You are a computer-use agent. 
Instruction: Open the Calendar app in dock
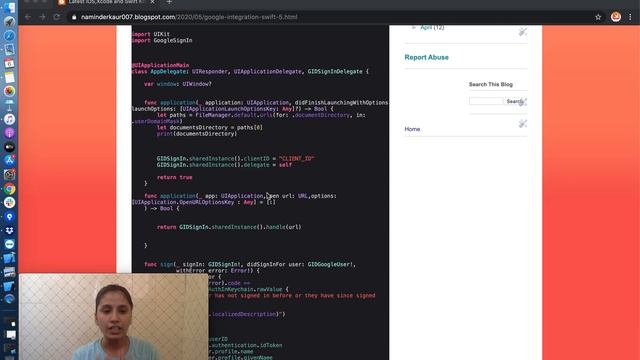(9, 63)
